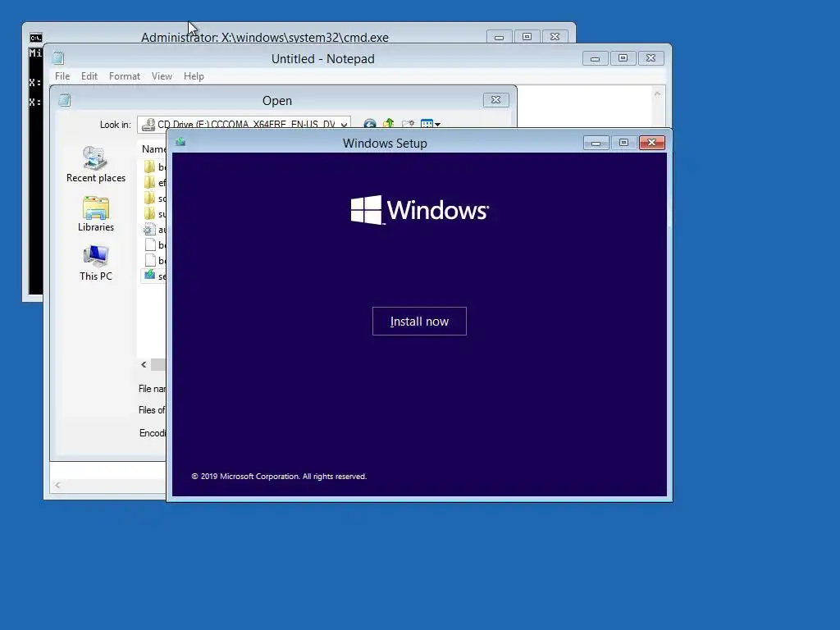Click the Name column header in the file list

(x=153, y=149)
